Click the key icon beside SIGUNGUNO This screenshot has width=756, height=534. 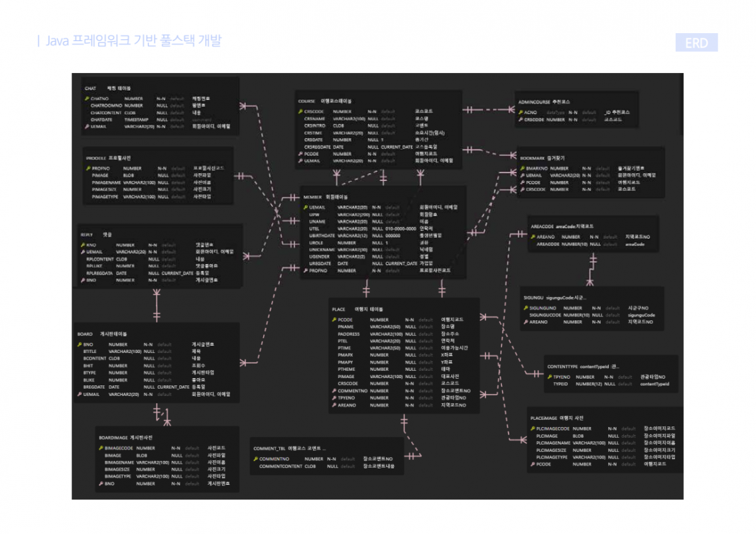tap(525, 308)
